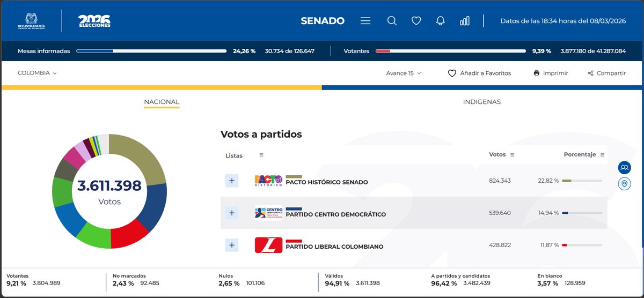This screenshot has width=644, height=298.
Task: Click the 824.343 votes value
Action: [x=500, y=181]
